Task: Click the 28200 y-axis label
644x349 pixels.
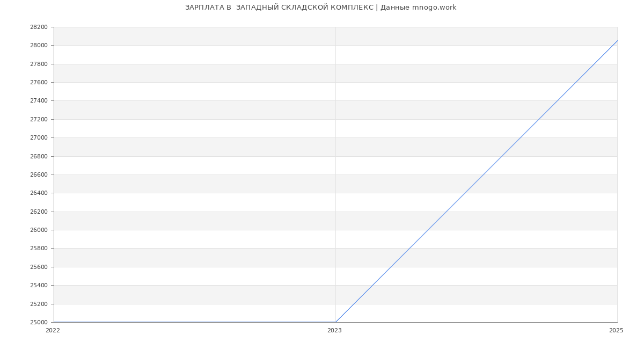Action: (39, 27)
